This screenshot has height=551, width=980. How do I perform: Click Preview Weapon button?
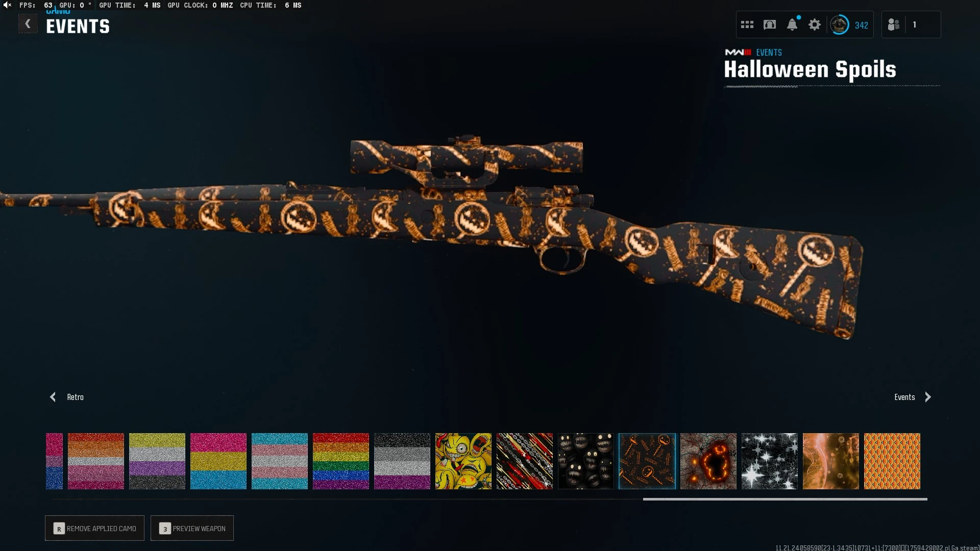pos(192,528)
